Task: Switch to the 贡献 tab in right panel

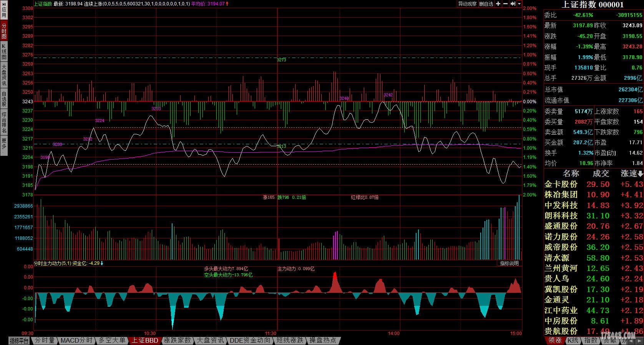Action: [x=610, y=340]
